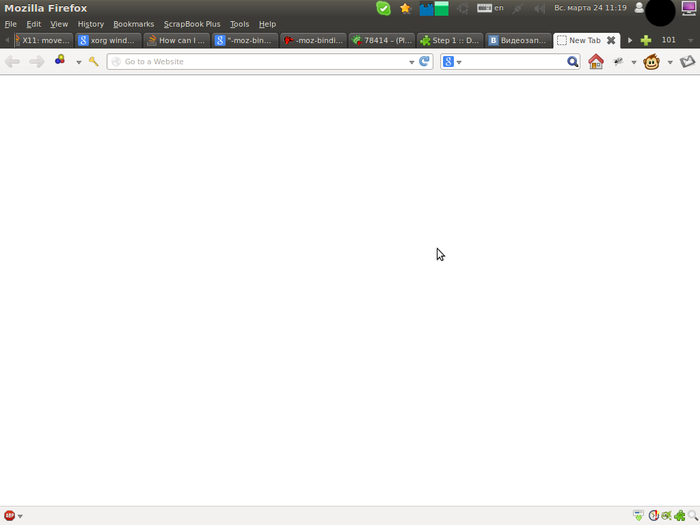Click the clock with exclamation status icon

coord(654,516)
